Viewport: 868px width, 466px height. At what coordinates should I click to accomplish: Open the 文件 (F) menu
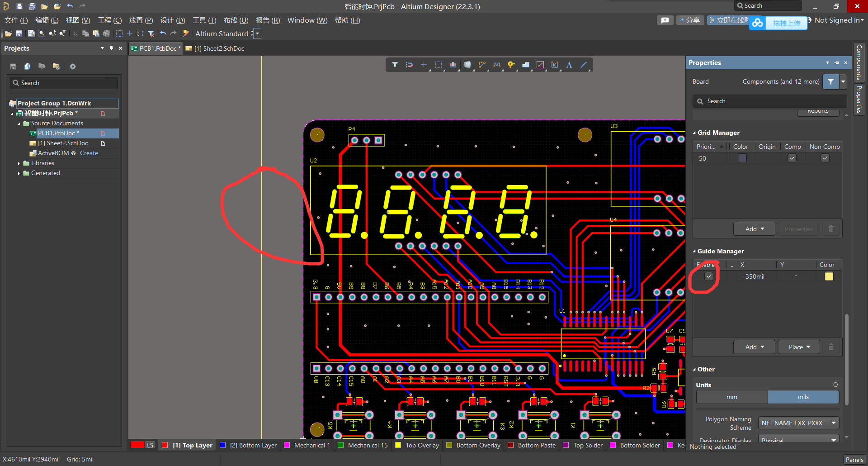16,20
